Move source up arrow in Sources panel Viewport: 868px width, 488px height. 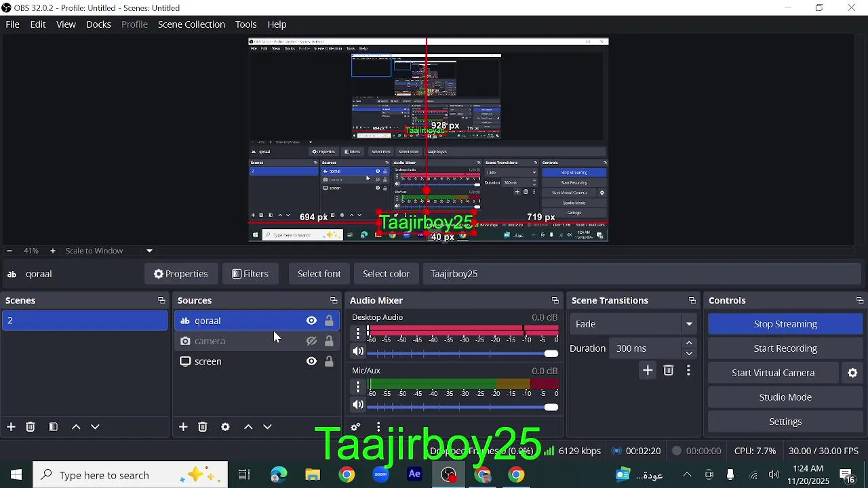[x=248, y=427]
